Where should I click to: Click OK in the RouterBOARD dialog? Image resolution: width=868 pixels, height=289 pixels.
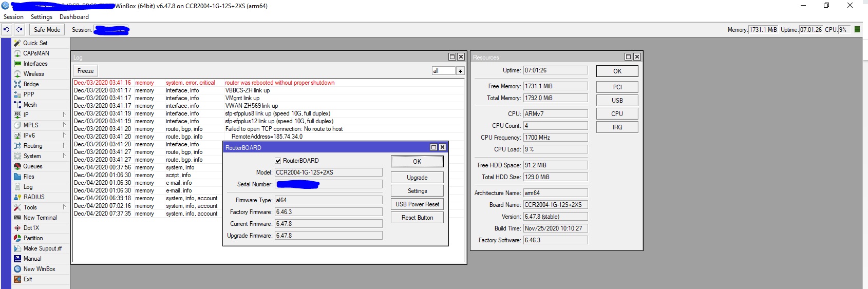pos(417,161)
